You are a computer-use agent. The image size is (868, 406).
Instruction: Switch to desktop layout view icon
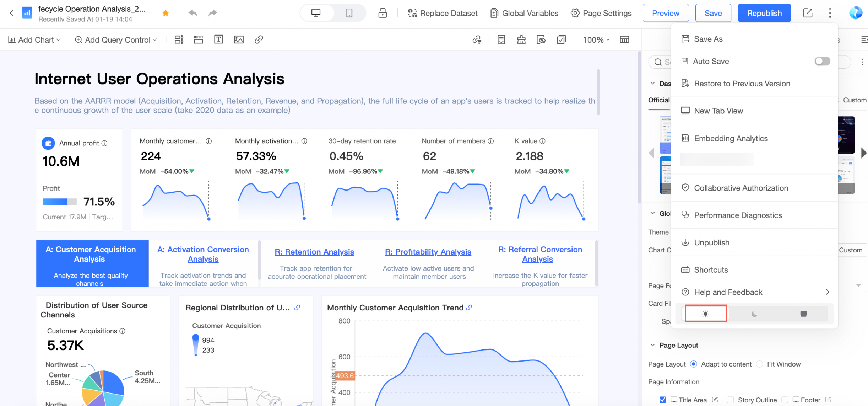[x=316, y=13]
